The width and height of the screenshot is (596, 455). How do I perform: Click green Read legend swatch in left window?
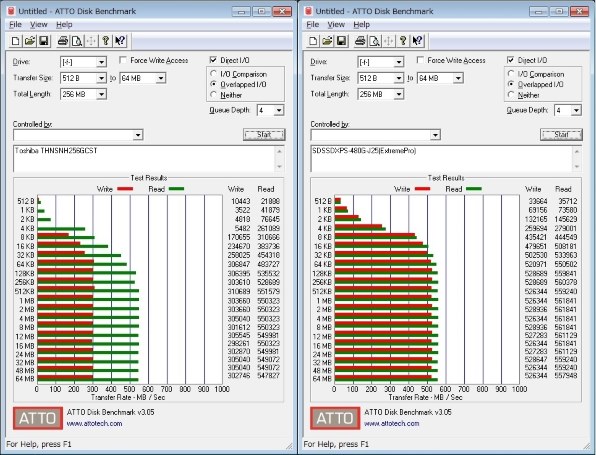point(176,189)
